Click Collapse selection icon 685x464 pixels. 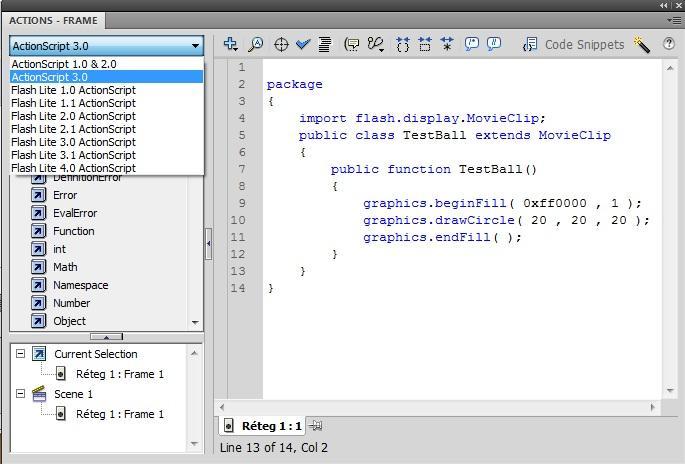425,44
